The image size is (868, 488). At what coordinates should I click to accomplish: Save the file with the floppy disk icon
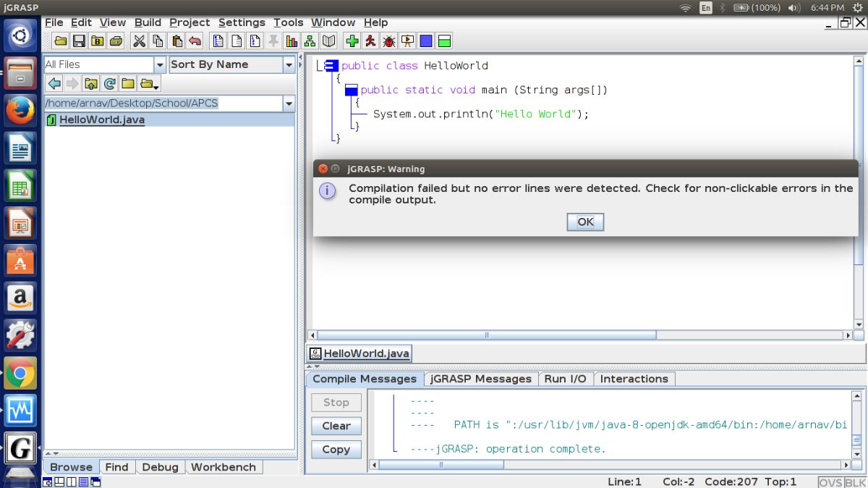click(80, 41)
